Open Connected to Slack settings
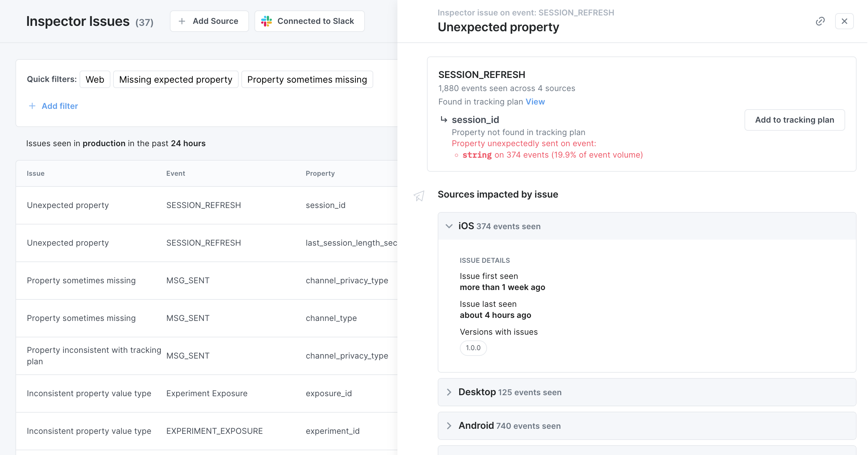 (x=309, y=21)
